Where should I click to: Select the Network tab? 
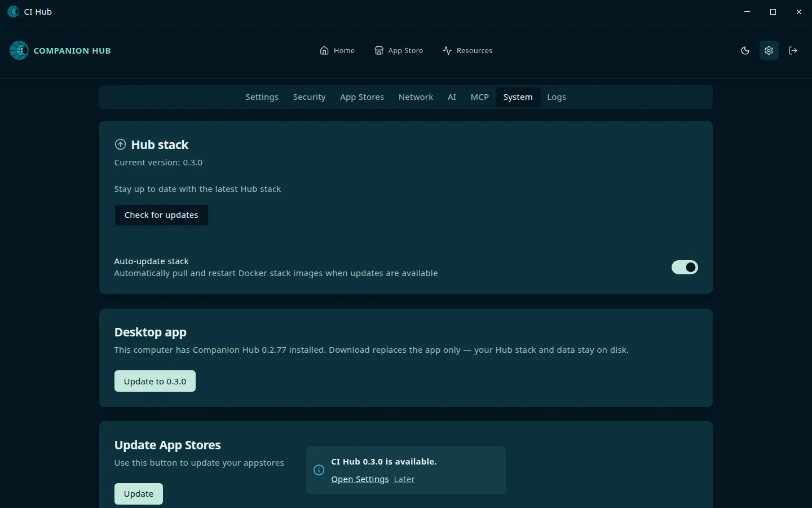[416, 97]
